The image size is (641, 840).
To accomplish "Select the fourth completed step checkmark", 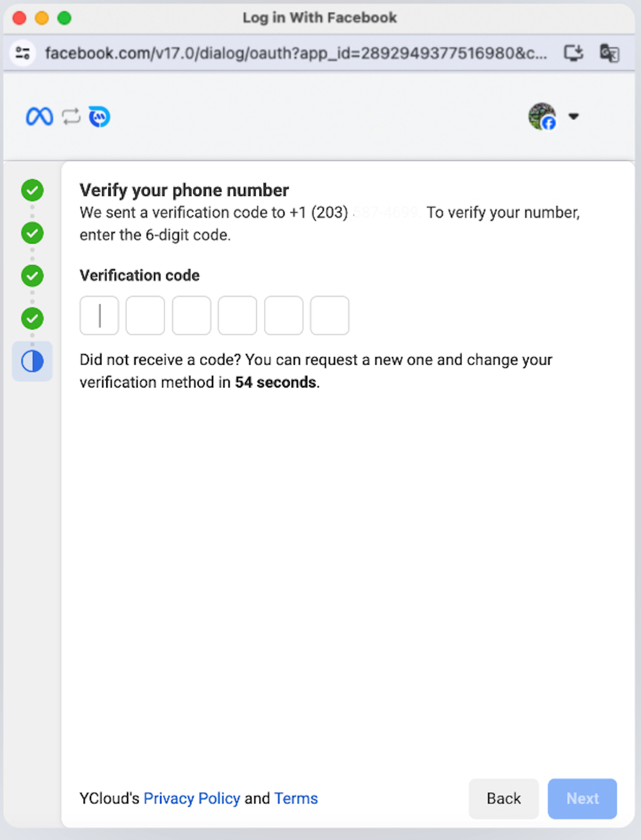I will (32, 318).
